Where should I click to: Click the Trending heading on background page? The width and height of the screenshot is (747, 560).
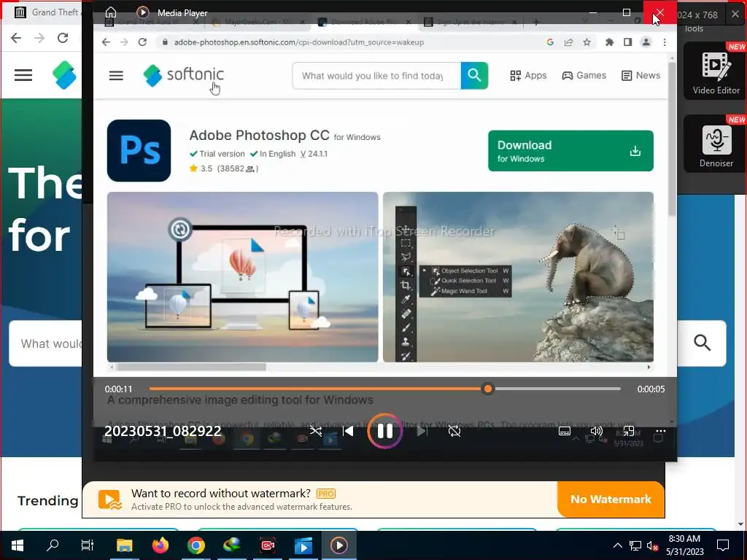coord(47,500)
